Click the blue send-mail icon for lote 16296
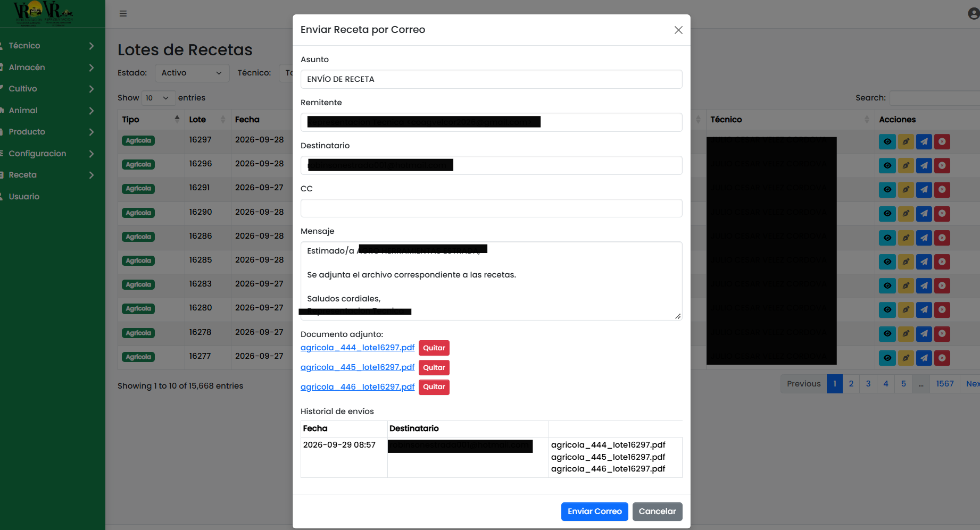980x530 pixels. (924, 166)
